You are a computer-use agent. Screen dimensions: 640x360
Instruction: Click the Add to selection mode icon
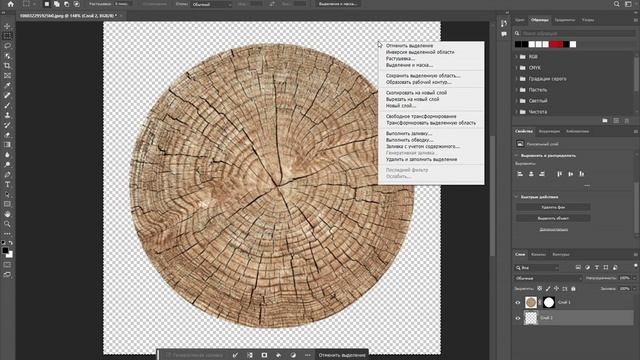click(x=56, y=4)
